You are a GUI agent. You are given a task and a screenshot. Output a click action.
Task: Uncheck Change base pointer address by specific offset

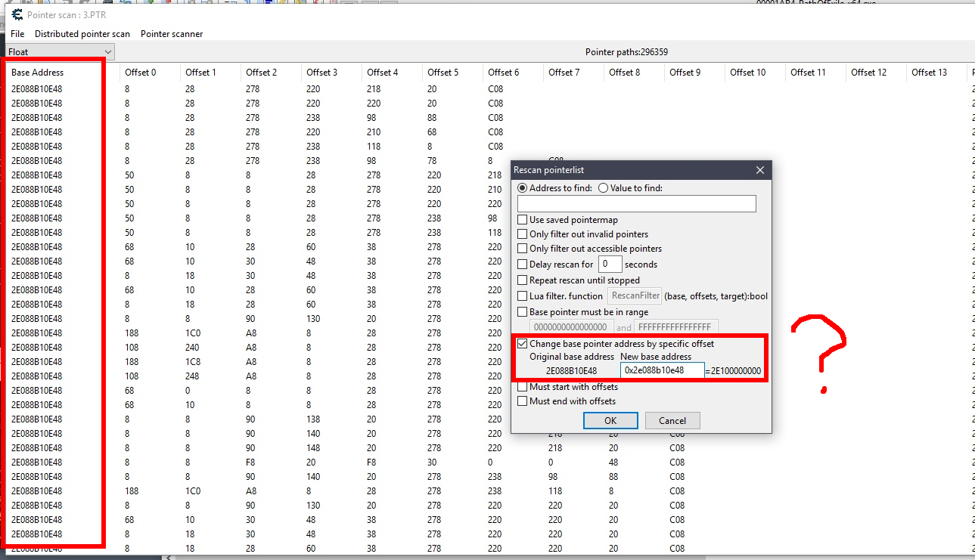[x=523, y=344]
